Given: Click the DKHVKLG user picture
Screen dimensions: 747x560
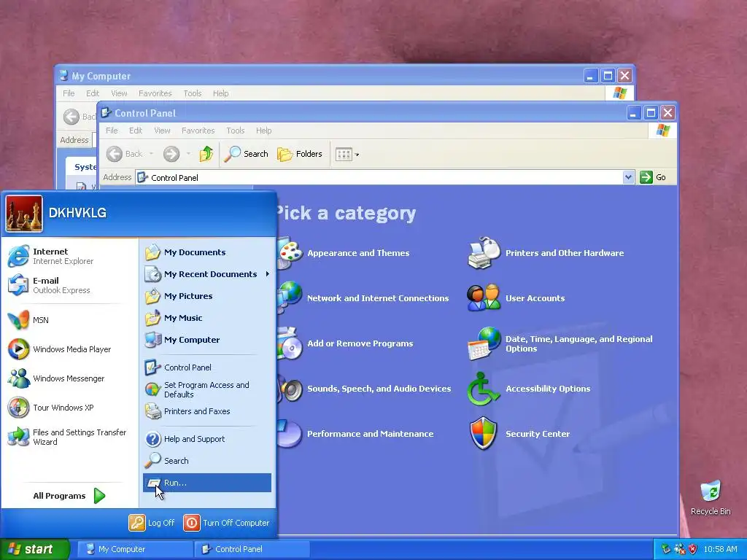Looking at the screenshot, I should (x=24, y=214).
